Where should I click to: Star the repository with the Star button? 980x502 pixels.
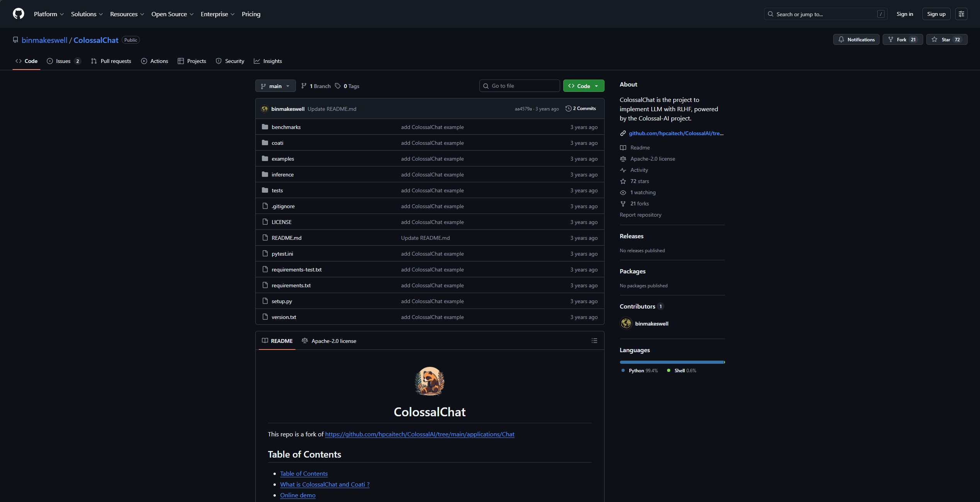click(x=947, y=39)
